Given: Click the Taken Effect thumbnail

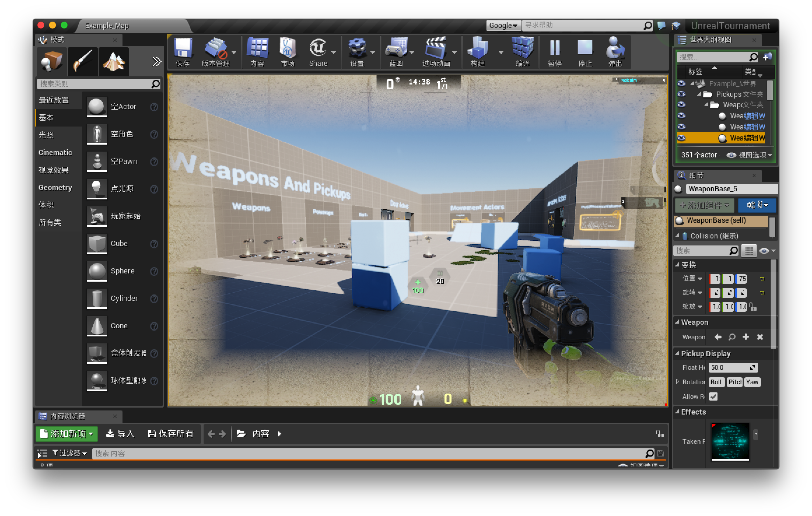Looking at the screenshot, I should click(730, 441).
